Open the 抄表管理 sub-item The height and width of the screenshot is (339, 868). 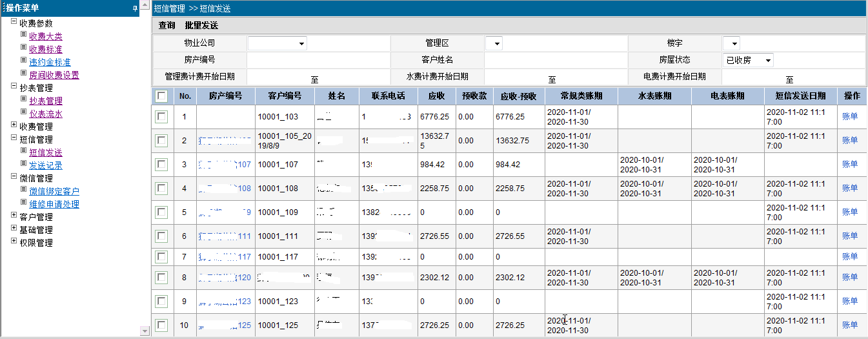[x=45, y=101]
